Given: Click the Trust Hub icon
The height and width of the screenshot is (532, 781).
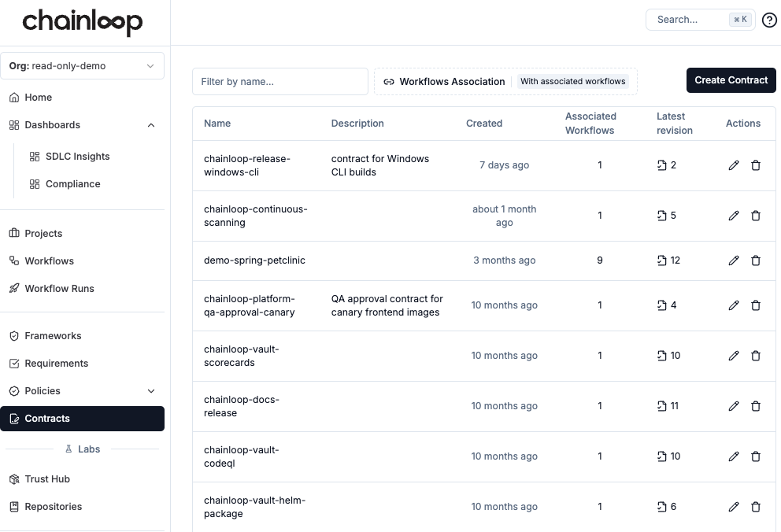Looking at the screenshot, I should (x=14, y=479).
